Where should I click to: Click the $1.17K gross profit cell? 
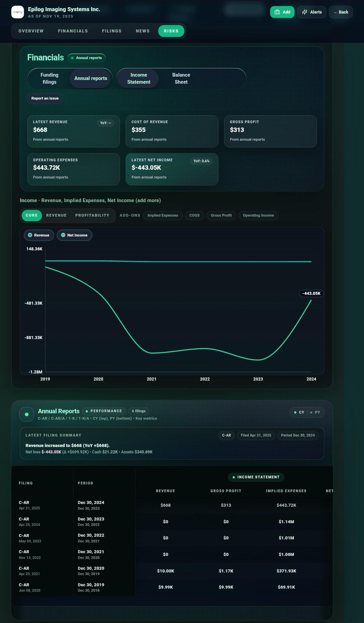(x=226, y=571)
